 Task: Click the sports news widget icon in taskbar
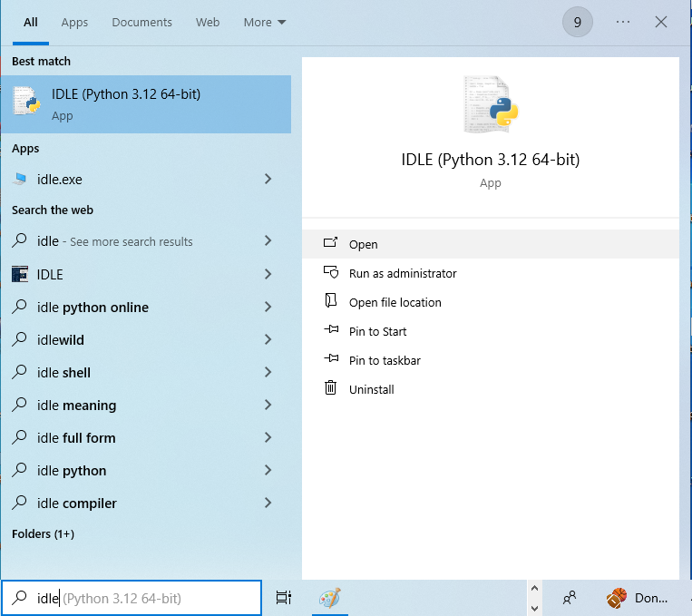617,598
